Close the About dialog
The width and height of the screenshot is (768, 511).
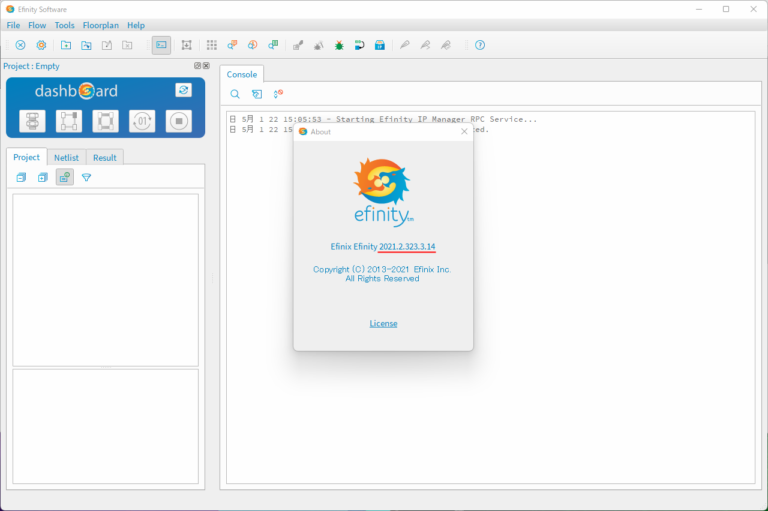pyautogui.click(x=463, y=131)
